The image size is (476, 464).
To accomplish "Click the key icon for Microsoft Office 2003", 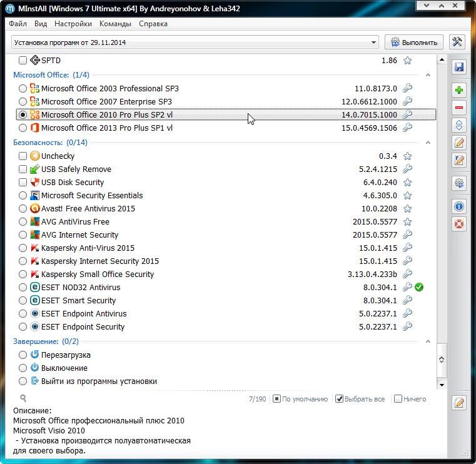I will click(x=407, y=88).
